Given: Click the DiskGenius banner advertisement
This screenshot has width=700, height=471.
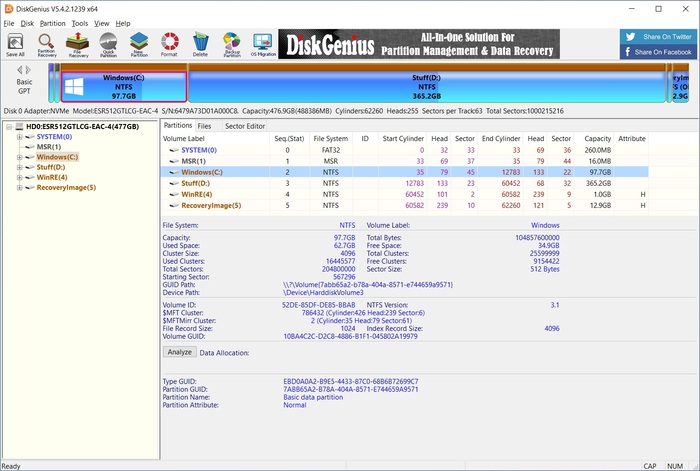Looking at the screenshot, I should point(419,44).
